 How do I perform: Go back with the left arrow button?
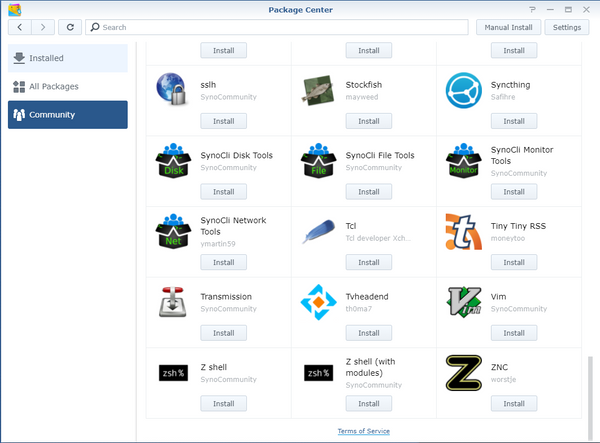click(21, 27)
